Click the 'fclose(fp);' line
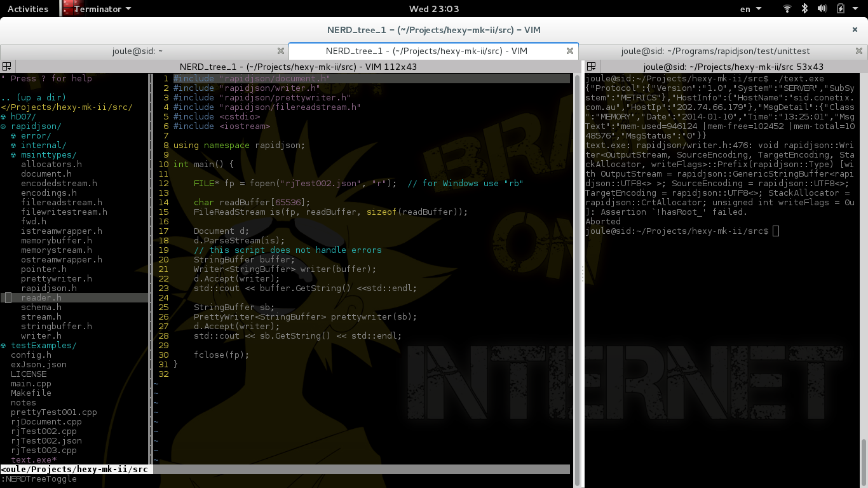Viewport: 868px width, 488px height. (222, 355)
